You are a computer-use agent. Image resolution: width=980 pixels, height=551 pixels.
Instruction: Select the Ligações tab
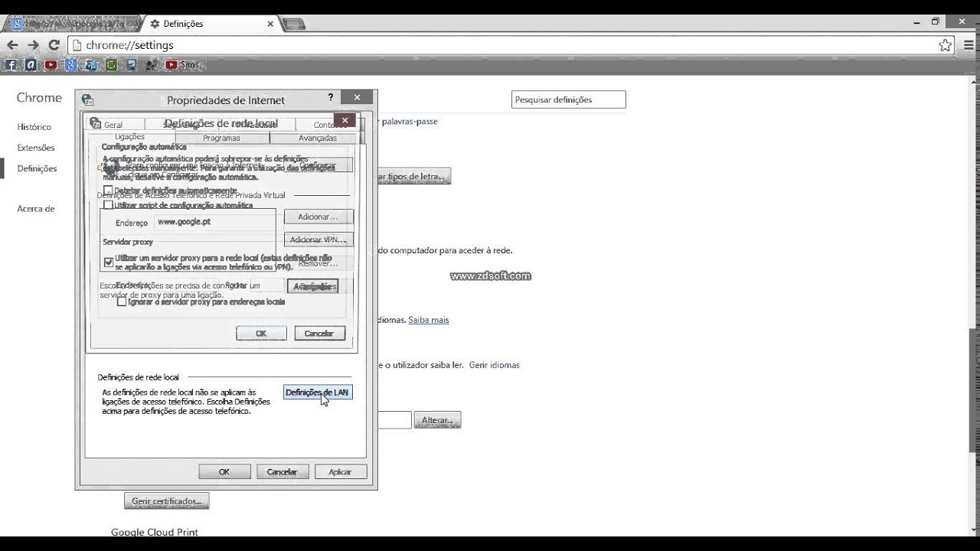pyautogui.click(x=129, y=137)
